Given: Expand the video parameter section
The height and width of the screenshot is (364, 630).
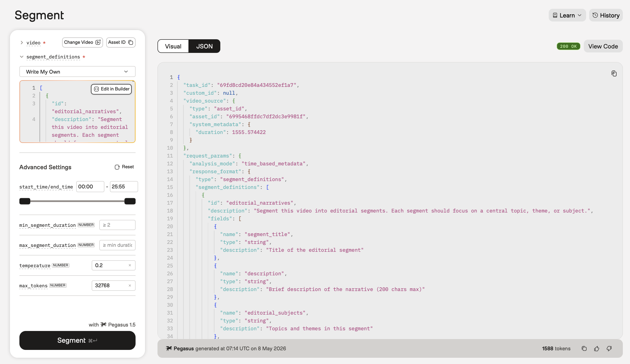Looking at the screenshot, I should tap(22, 42).
